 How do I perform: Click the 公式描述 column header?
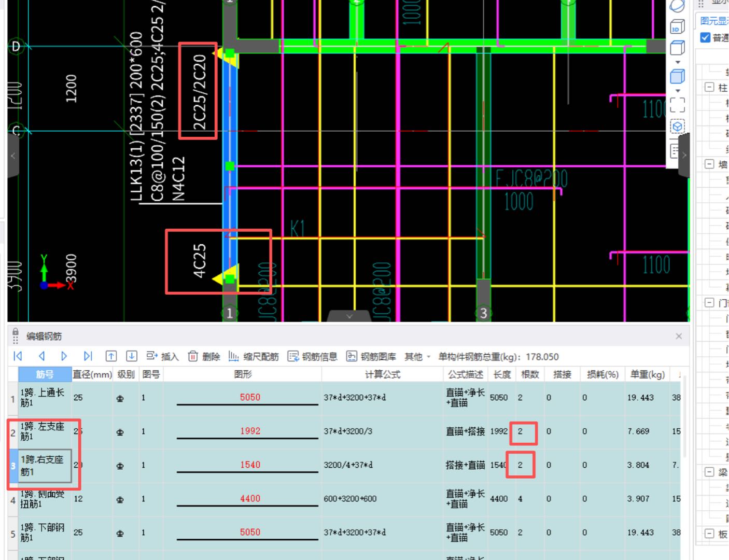click(466, 374)
